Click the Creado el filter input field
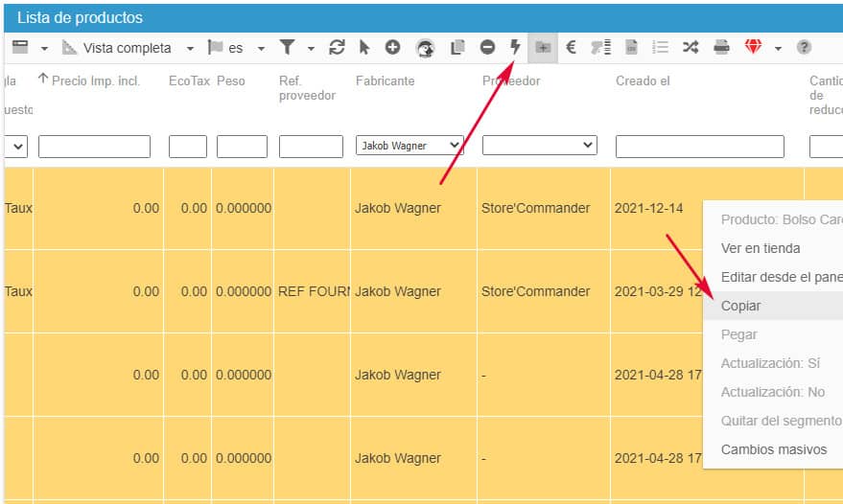Viewport: 843px width, 504px height. click(x=699, y=146)
